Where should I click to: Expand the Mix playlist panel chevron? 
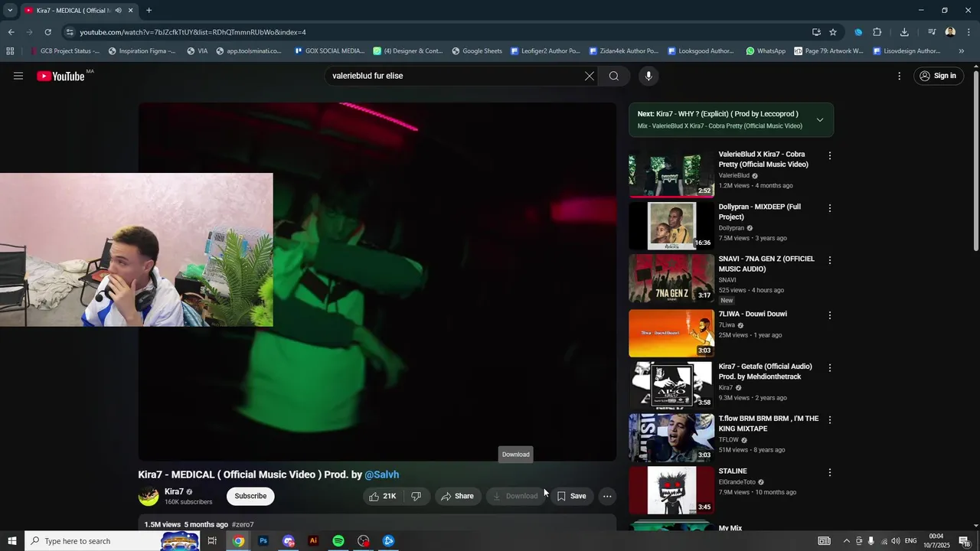820,120
